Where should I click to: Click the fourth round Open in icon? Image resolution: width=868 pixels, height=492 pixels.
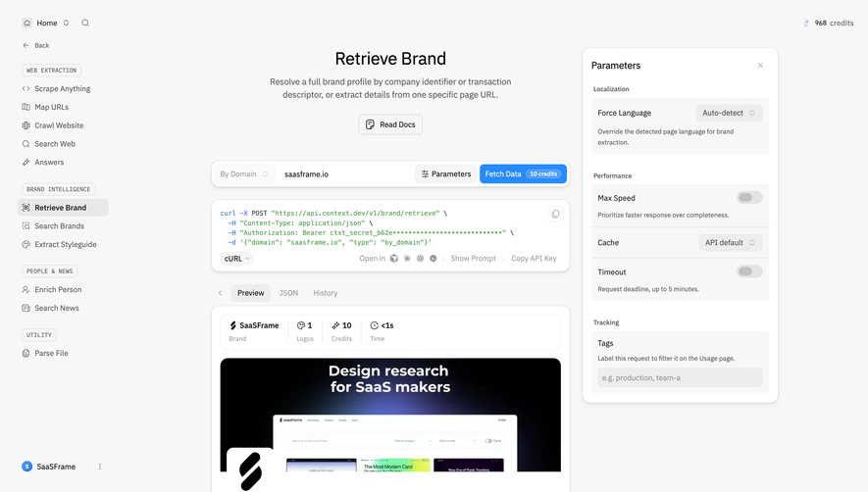434,259
